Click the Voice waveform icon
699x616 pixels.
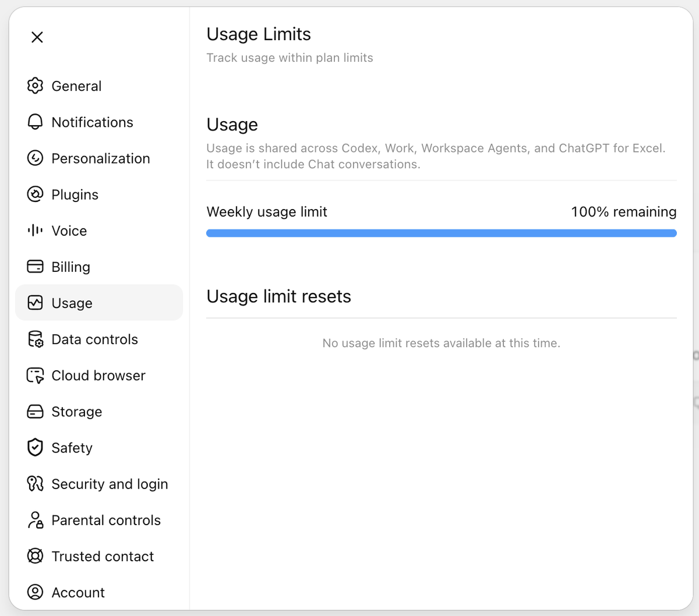(x=35, y=230)
